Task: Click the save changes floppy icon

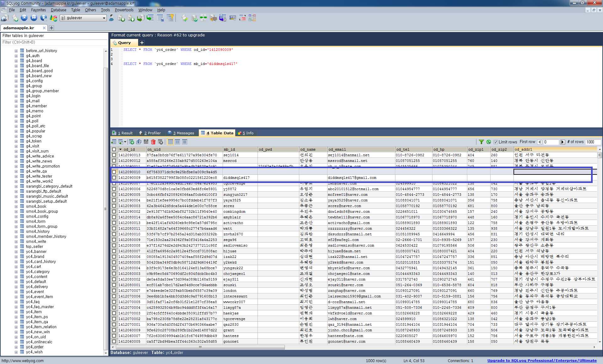Action: (x=146, y=142)
